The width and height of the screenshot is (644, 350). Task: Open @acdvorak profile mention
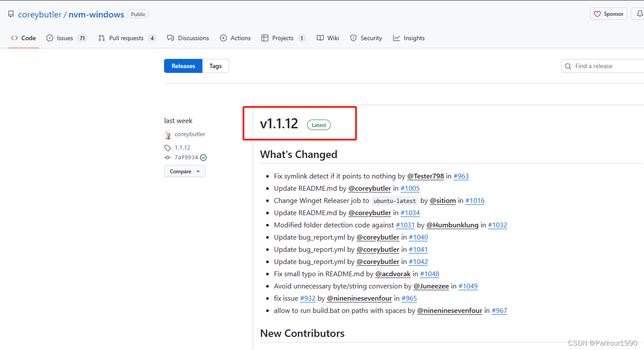[x=393, y=274]
